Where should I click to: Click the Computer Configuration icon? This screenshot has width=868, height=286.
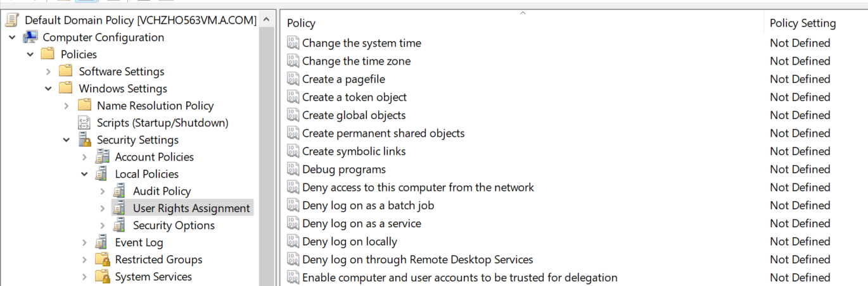click(30, 37)
